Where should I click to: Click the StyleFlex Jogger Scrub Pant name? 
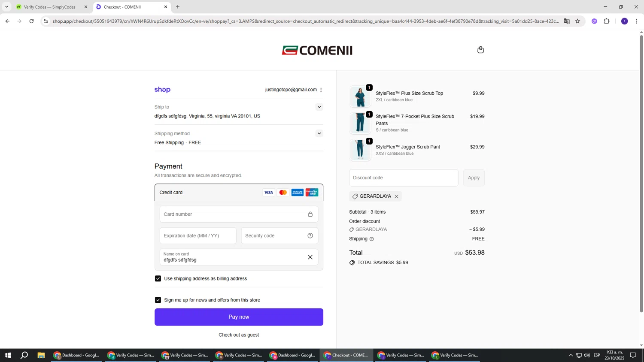coord(408,147)
